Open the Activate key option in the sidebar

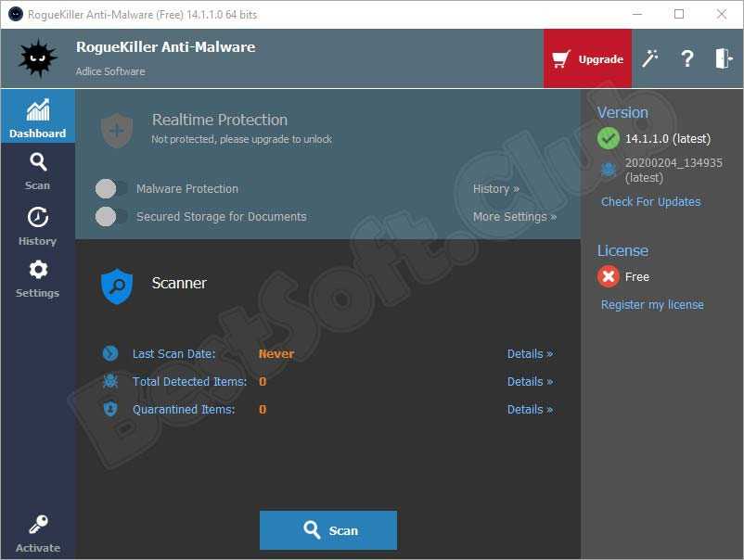pos(37,534)
